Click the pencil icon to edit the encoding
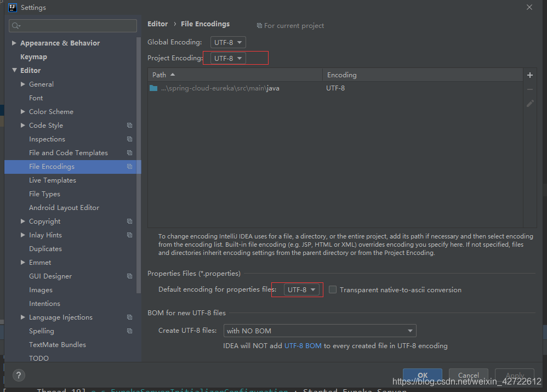Screen dimensions: 547x392 pos(530,103)
